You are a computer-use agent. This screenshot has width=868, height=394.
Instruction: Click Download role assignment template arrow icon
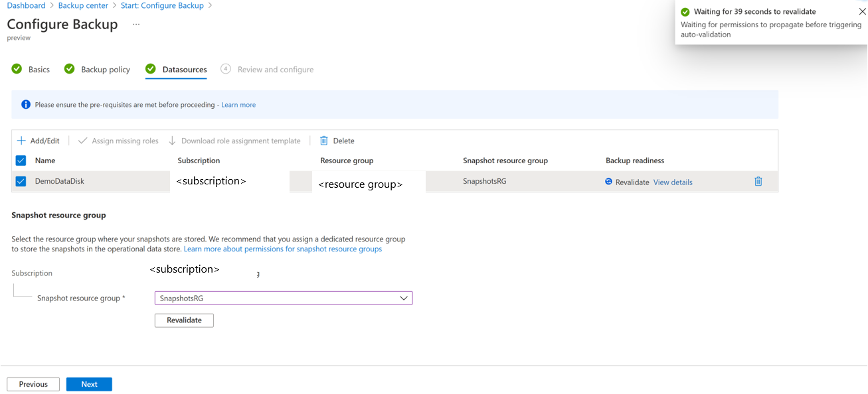point(172,141)
